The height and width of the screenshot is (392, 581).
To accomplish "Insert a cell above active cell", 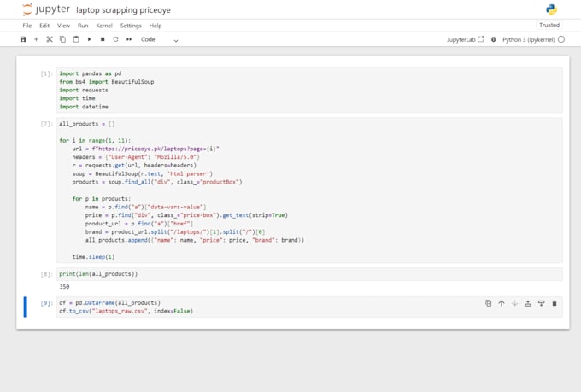I will [528, 303].
